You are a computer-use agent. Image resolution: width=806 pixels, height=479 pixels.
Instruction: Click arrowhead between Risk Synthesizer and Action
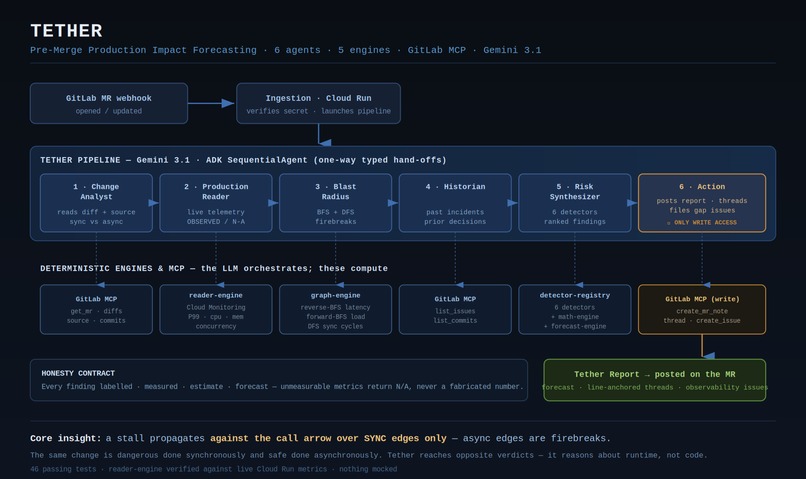click(632, 203)
